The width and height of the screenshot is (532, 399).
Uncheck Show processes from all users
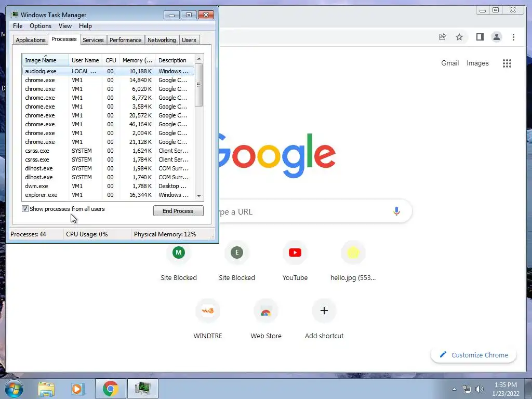click(25, 209)
